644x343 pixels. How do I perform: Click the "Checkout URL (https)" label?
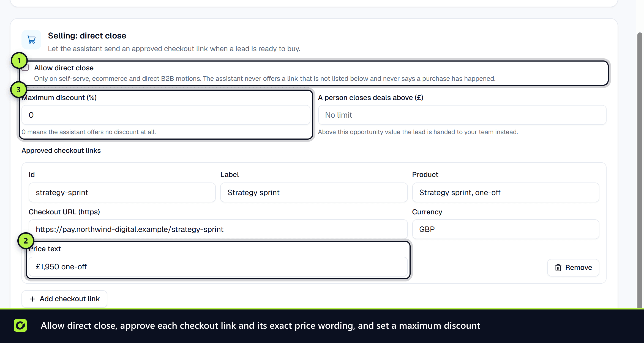64,212
